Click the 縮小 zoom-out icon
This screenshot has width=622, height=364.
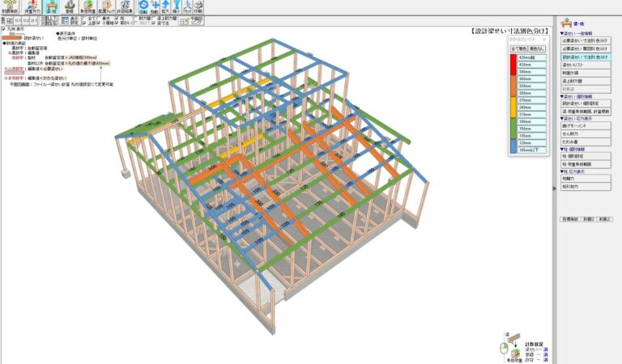coord(176,6)
